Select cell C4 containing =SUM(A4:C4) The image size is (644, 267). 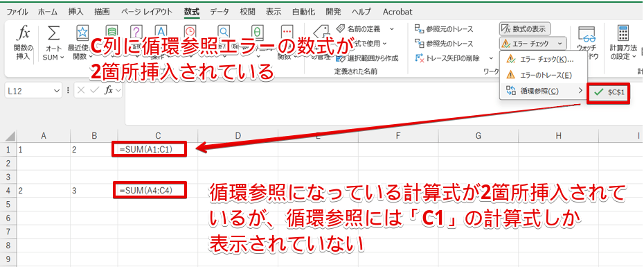coord(157,191)
